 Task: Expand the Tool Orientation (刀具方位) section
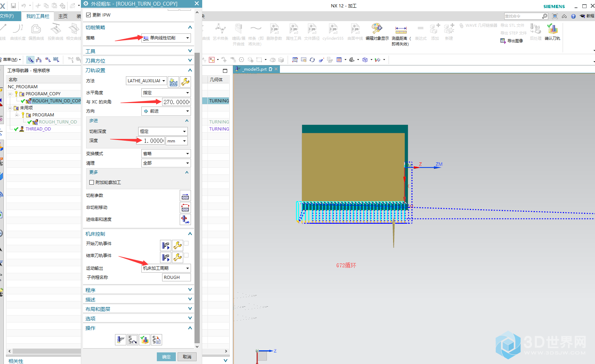click(139, 61)
